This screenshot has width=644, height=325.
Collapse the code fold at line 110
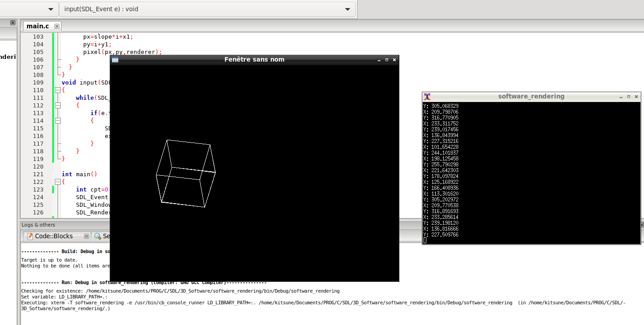58,90
